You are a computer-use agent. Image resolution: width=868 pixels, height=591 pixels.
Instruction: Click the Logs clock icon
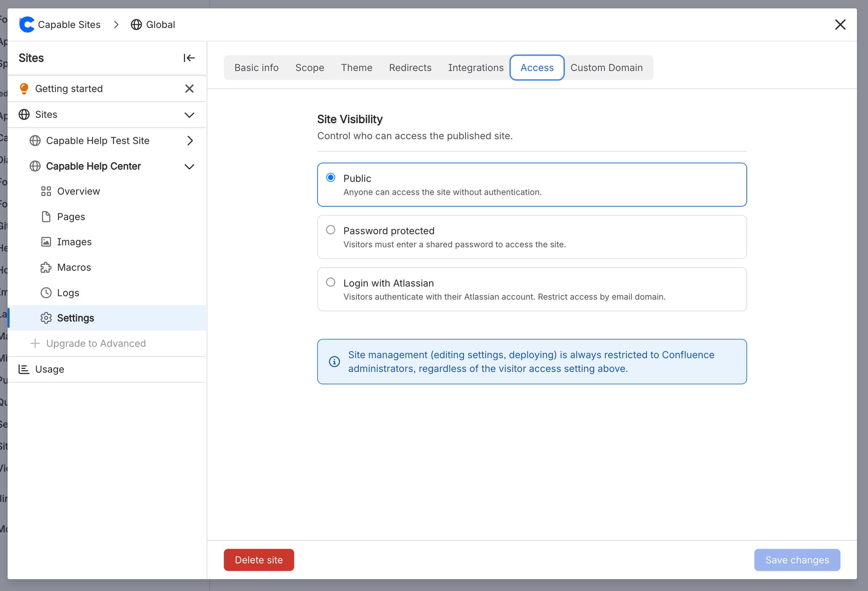(x=46, y=293)
